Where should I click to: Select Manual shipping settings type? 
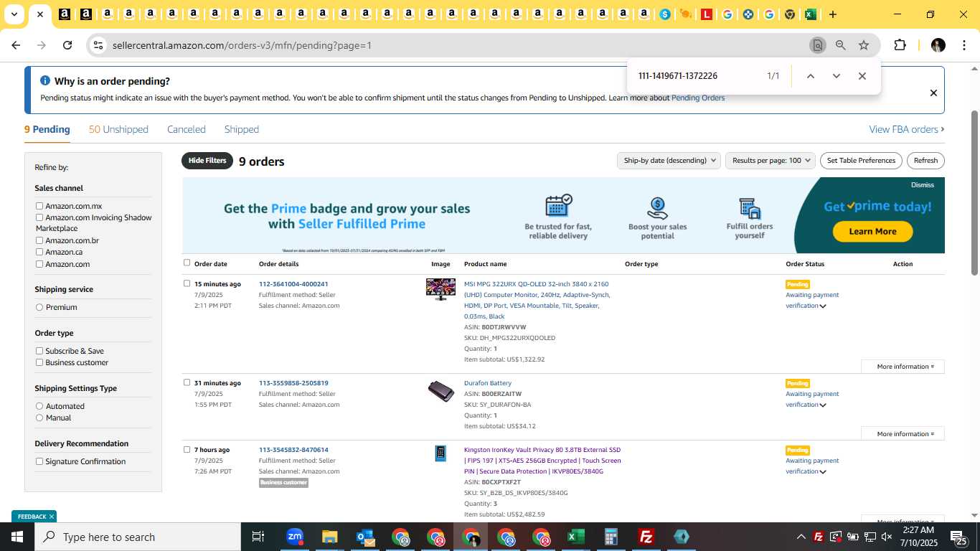[x=39, y=418]
